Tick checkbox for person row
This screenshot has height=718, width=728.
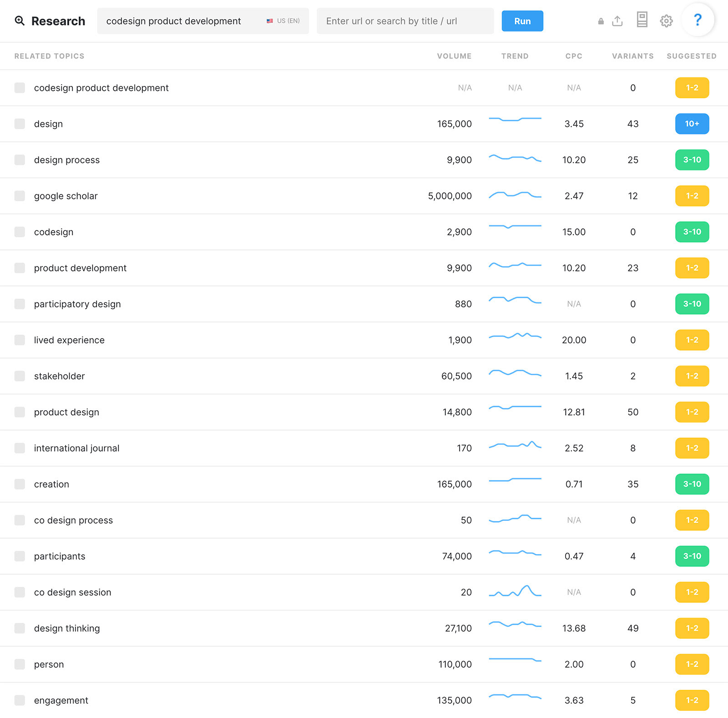[20, 664]
